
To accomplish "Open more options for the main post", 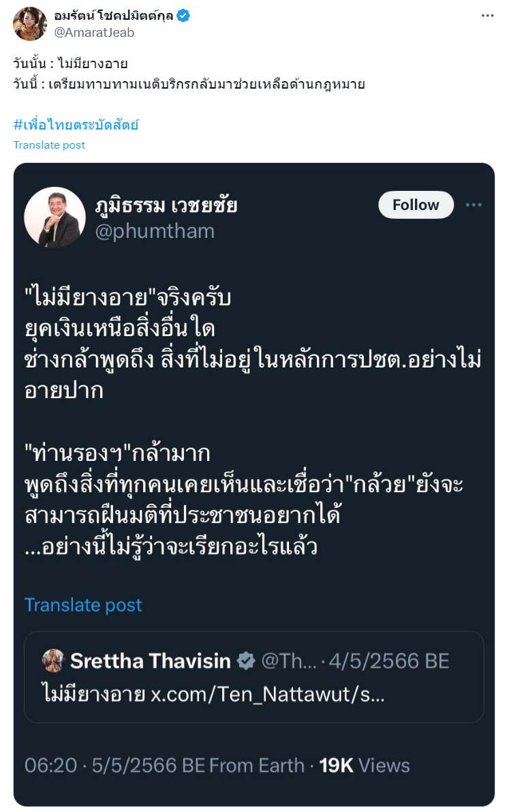I will click(487, 16).
